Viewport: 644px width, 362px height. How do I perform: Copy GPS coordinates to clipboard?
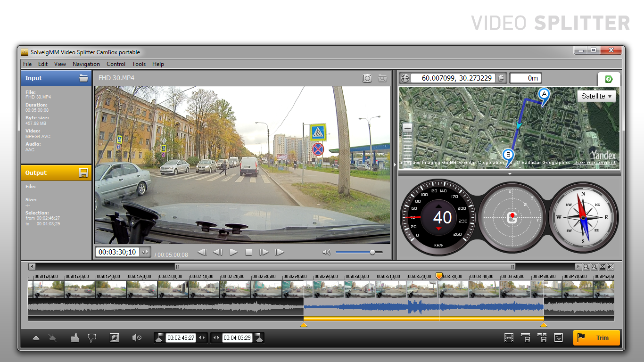[501, 78]
